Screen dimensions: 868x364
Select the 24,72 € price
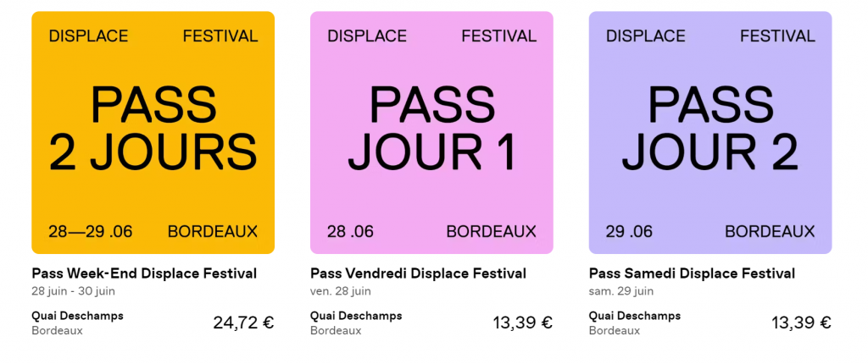point(243,323)
